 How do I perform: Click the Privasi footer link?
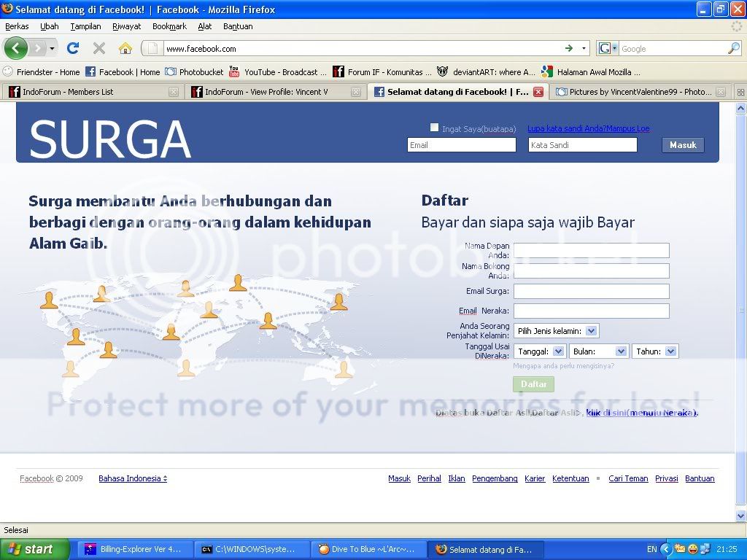click(x=667, y=478)
